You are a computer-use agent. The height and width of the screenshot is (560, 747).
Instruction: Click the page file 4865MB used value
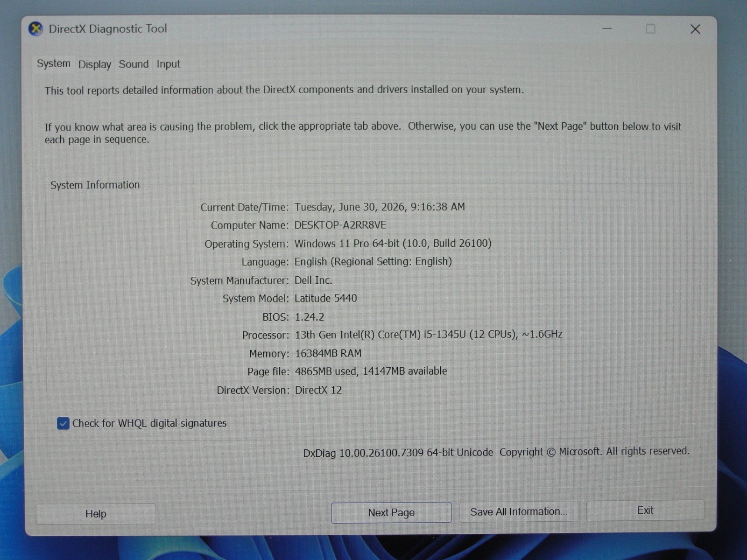pyautogui.click(x=371, y=371)
